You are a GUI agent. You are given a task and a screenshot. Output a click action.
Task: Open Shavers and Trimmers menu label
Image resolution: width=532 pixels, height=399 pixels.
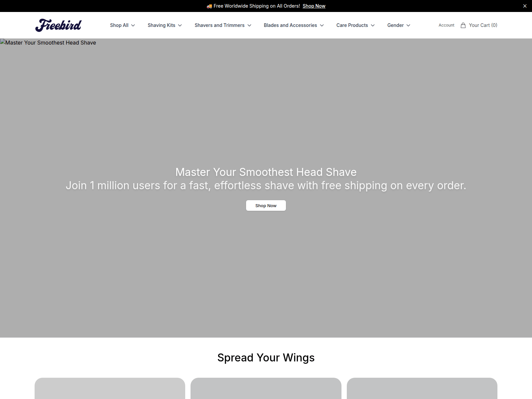219,25
